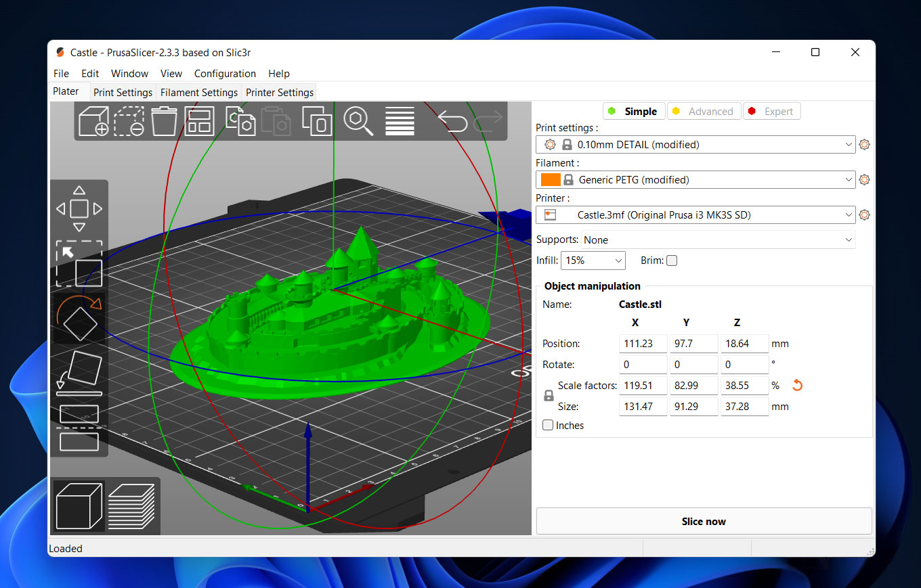
Task: Check the Inches checkbox
Action: (x=549, y=426)
